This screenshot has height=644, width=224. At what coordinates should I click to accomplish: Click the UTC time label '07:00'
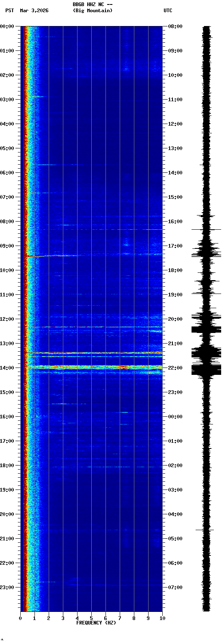coord(175,587)
